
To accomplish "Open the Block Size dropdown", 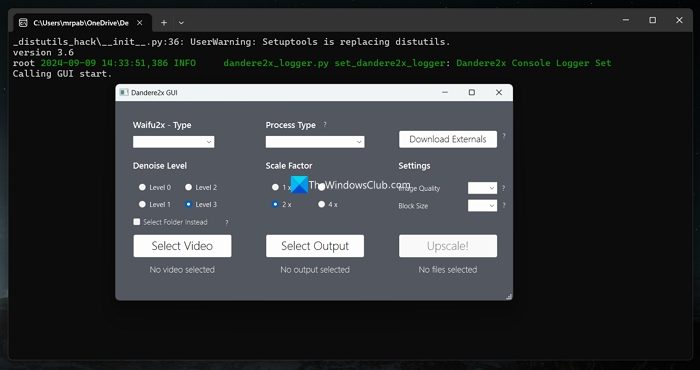I will tap(482, 205).
